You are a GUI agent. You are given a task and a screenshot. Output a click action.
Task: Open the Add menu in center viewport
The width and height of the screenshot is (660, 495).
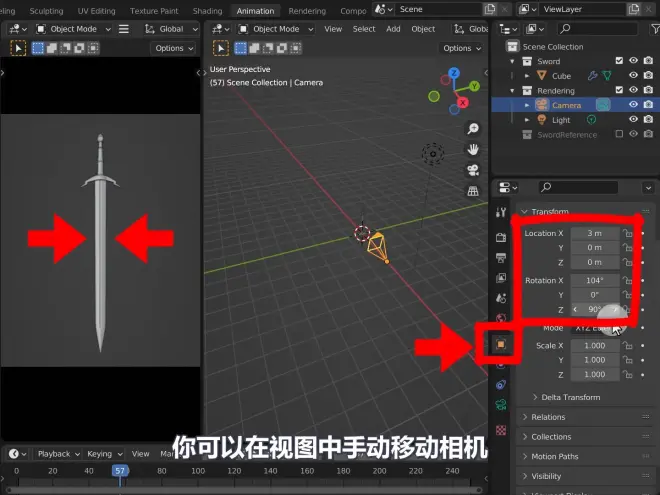(x=393, y=29)
